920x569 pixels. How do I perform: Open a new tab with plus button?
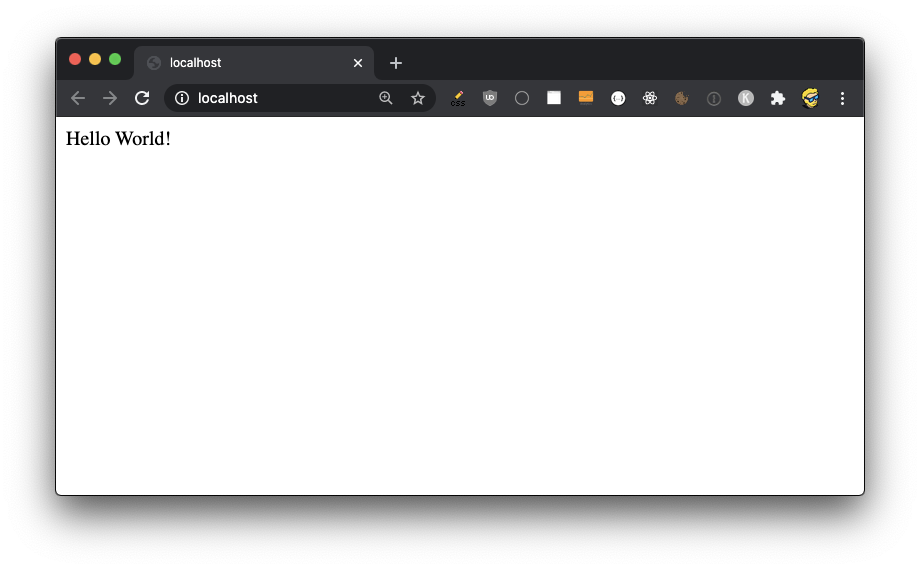[x=396, y=63]
